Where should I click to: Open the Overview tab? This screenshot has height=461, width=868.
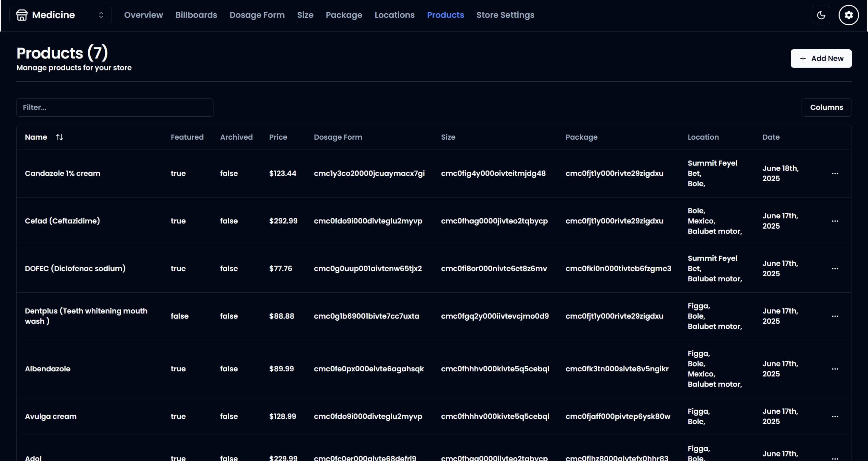pos(143,15)
